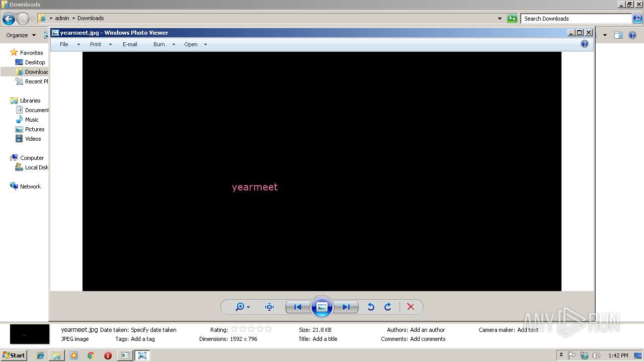The width and height of the screenshot is (644, 362).
Task: Expand the Open dropdown arrow
Action: tap(205, 45)
